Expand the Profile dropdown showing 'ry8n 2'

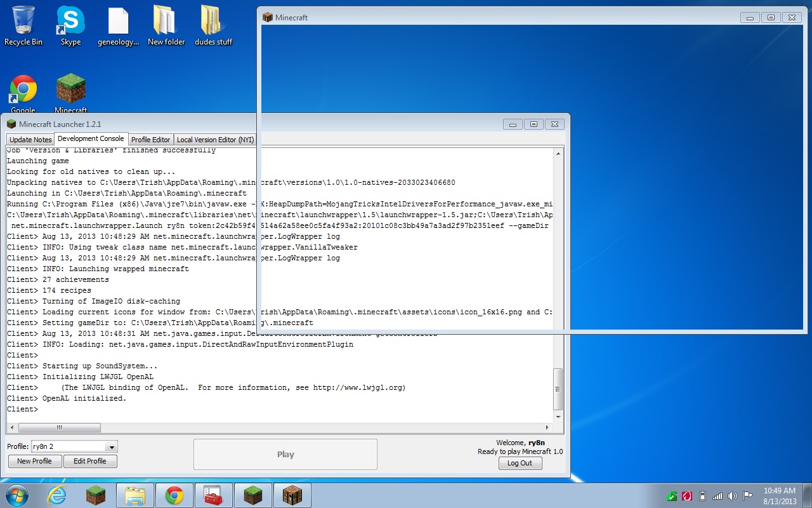111,447
